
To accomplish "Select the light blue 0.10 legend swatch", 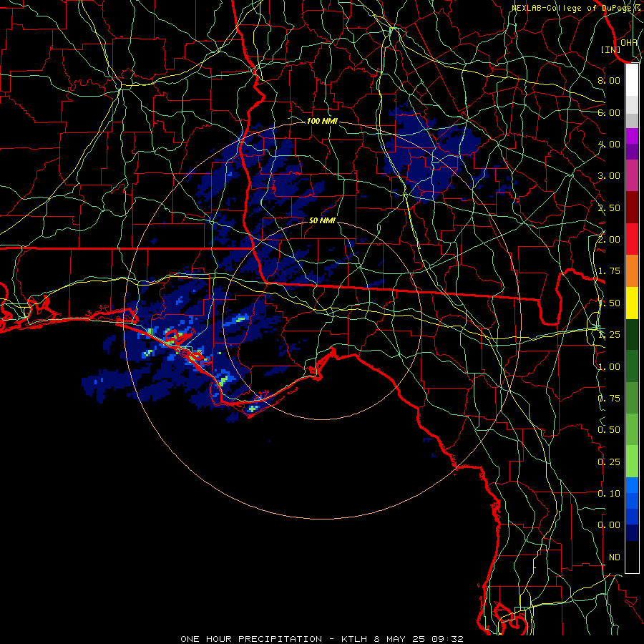I will click(632, 485).
